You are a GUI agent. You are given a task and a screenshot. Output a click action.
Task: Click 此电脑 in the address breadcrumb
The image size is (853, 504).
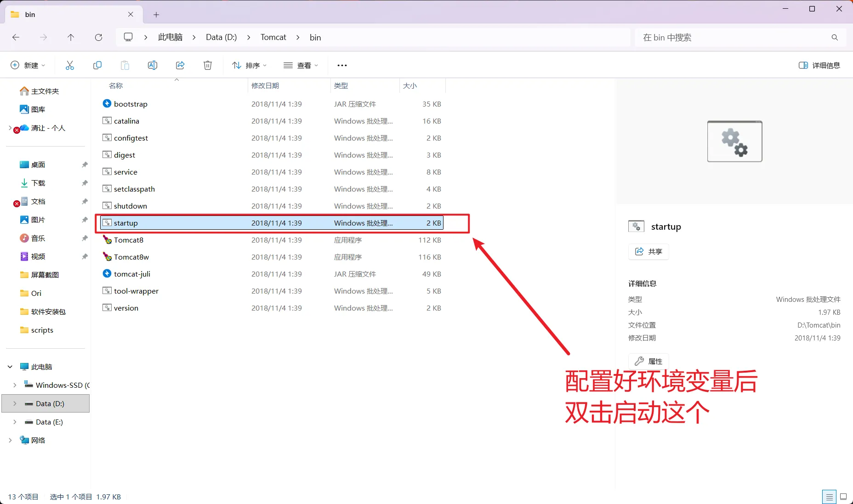[x=171, y=37]
